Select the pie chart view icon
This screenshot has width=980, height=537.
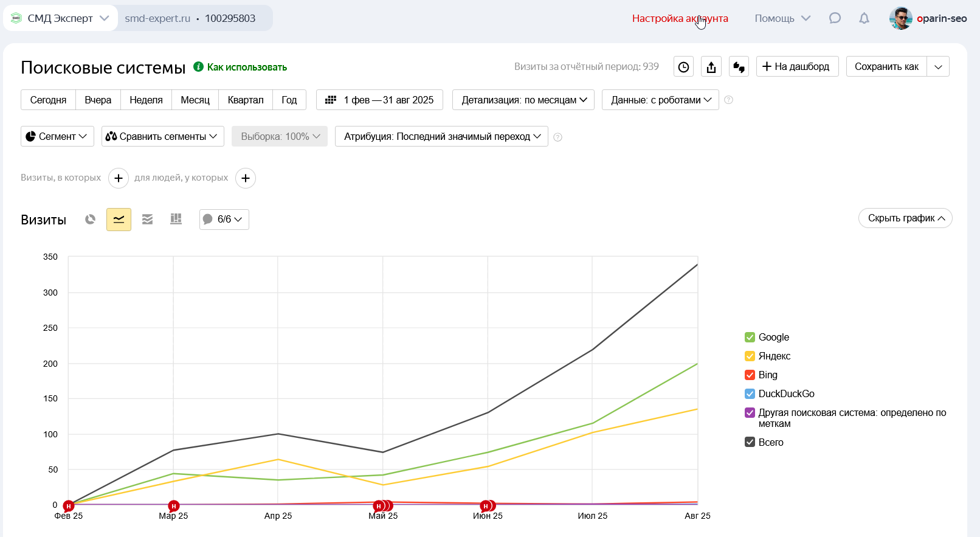click(91, 220)
